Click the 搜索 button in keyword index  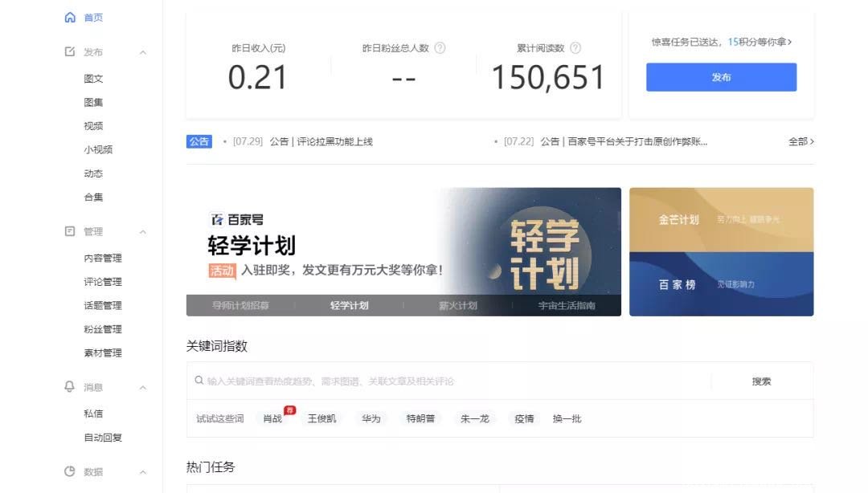tap(761, 381)
